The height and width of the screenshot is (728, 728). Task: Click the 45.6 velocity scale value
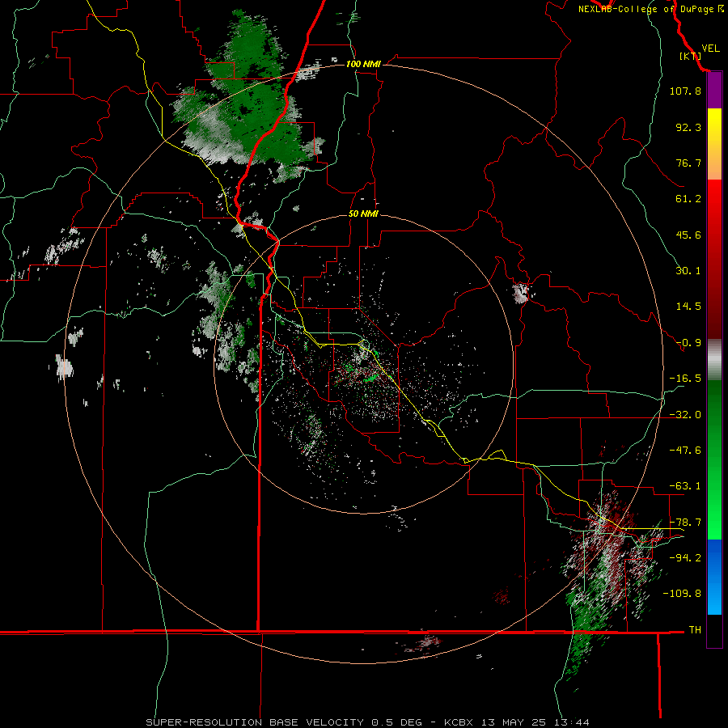tap(688, 235)
